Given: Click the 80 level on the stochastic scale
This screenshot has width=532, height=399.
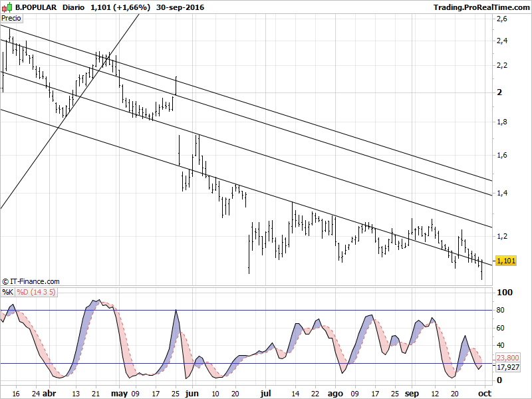Looking at the screenshot, I should point(501,311).
